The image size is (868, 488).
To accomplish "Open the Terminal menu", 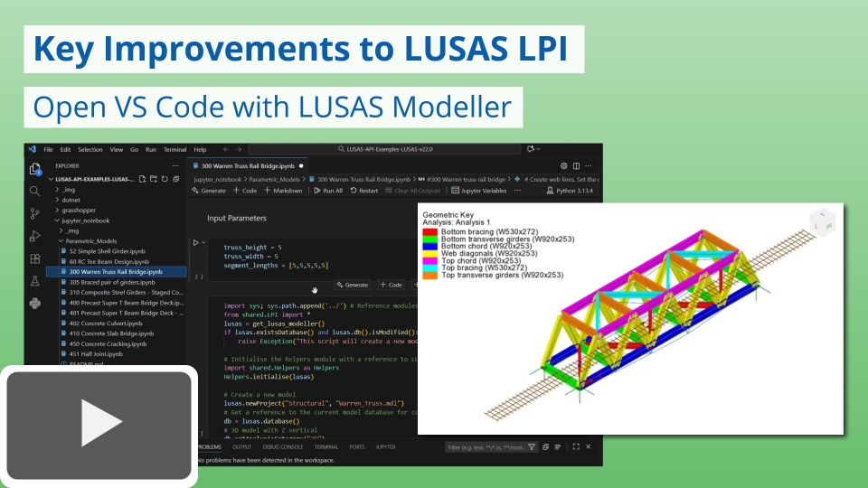I will coord(174,149).
